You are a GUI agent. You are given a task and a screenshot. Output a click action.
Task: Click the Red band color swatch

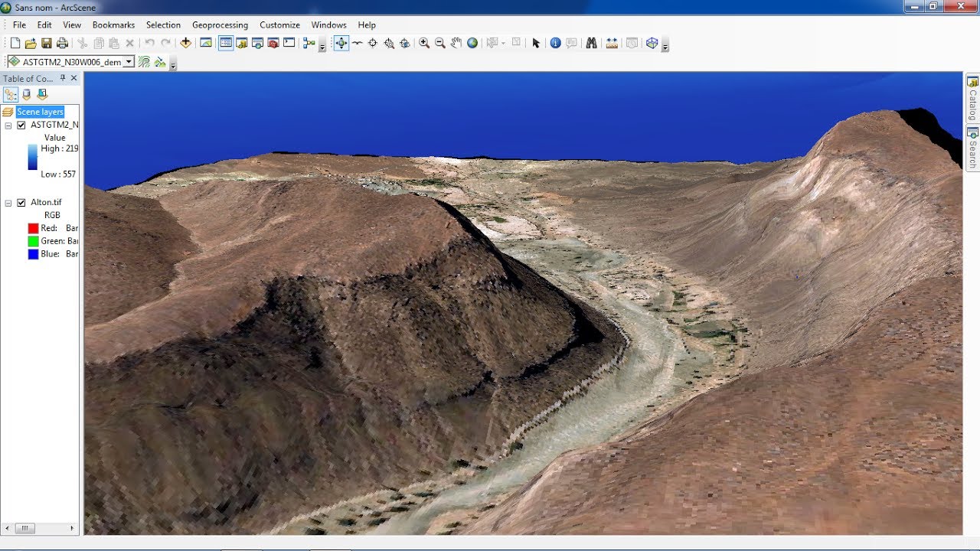(33, 228)
